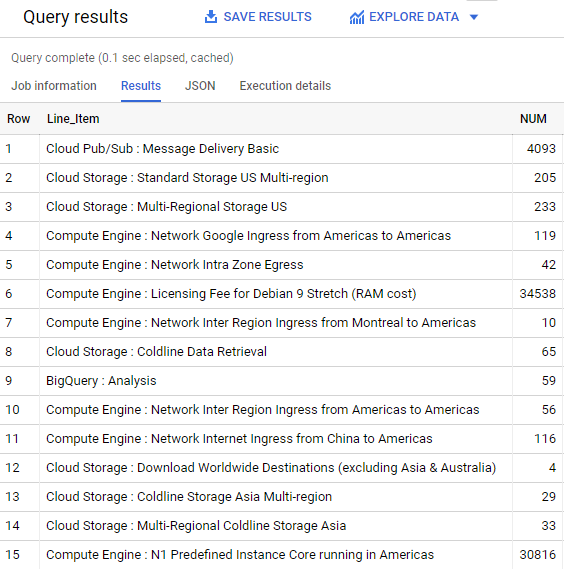Click the value 65 in NUM column

coord(548,352)
